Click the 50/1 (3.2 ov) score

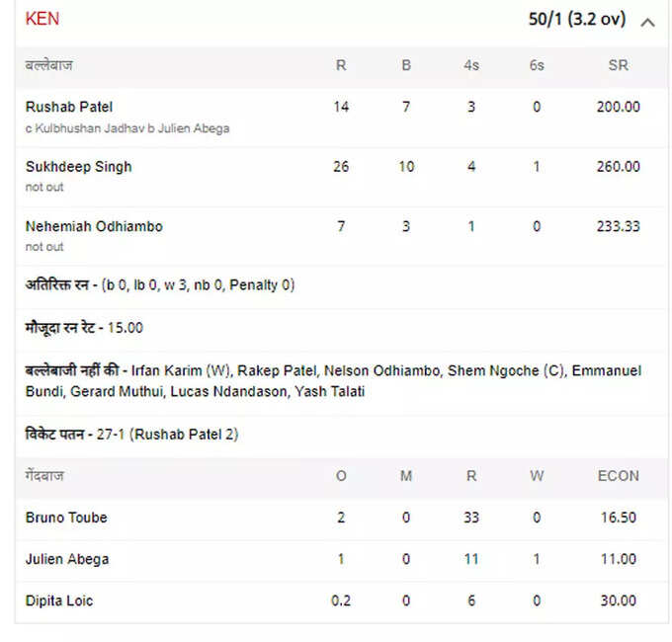click(x=577, y=20)
